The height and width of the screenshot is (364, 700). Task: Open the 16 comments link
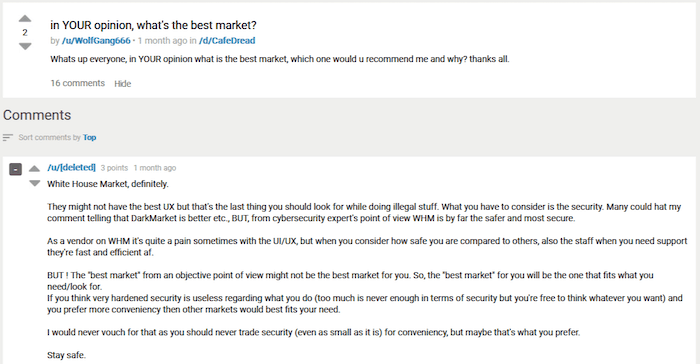click(x=78, y=83)
